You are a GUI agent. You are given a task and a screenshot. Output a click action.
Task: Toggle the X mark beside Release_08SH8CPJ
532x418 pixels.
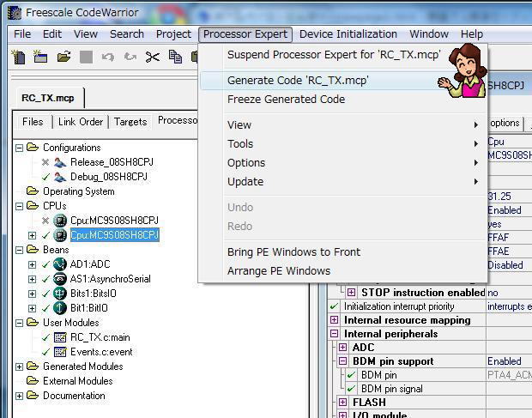[x=45, y=162]
